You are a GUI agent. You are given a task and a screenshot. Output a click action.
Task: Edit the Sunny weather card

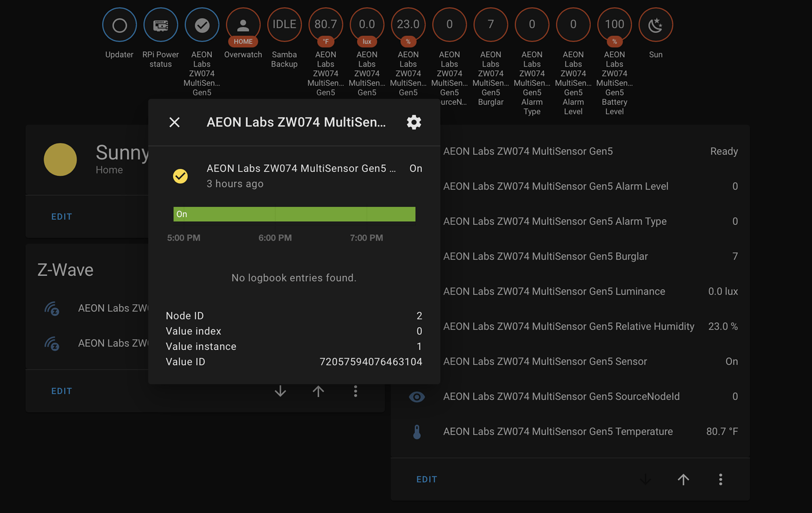pyautogui.click(x=62, y=216)
